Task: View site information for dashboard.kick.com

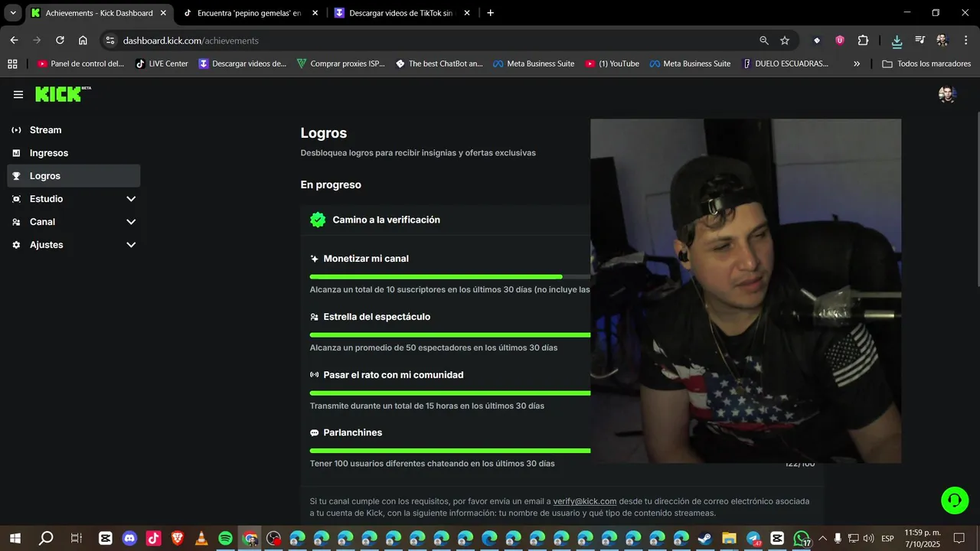Action: [109, 41]
